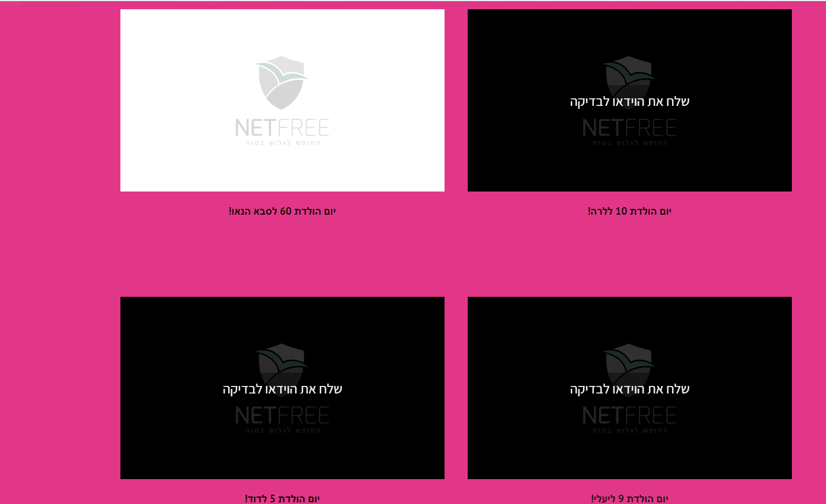Open the white NetFree thumbnail for יום הולדת 60
Viewport: 826px width, 504px height.
(x=282, y=100)
